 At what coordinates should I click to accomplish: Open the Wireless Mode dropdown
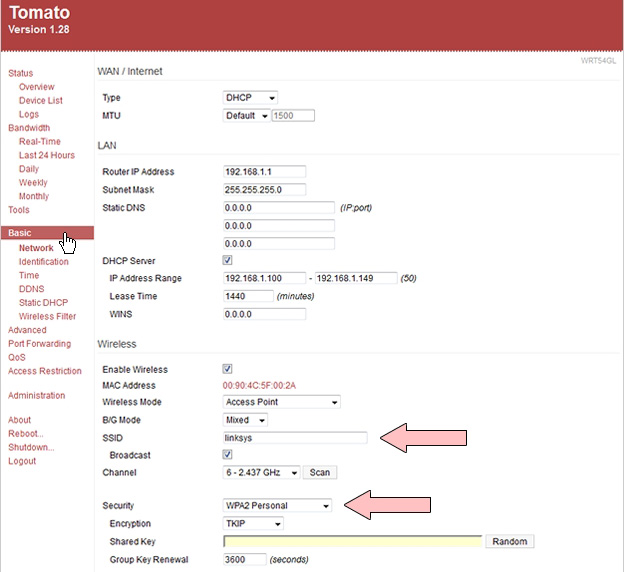point(281,402)
